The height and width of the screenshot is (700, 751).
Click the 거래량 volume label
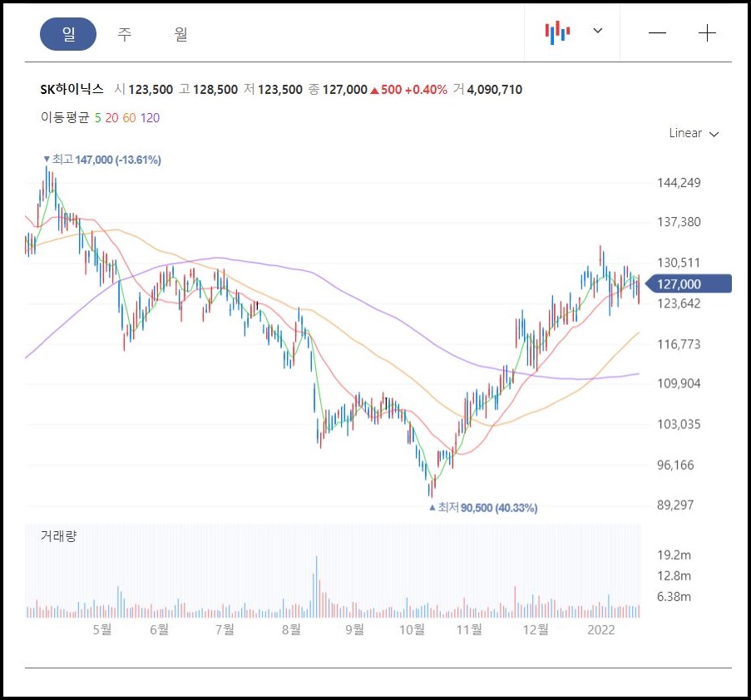pyautogui.click(x=58, y=535)
